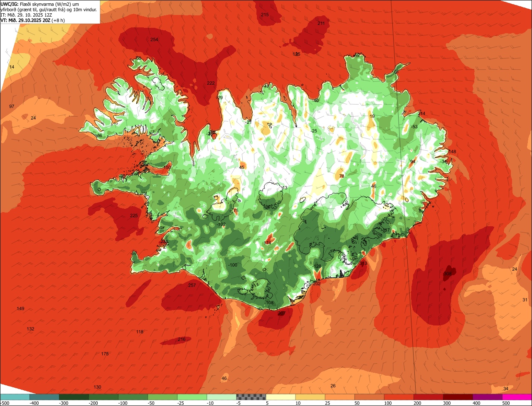Click the map value 132
532x406 pixels.
[x=30, y=329]
